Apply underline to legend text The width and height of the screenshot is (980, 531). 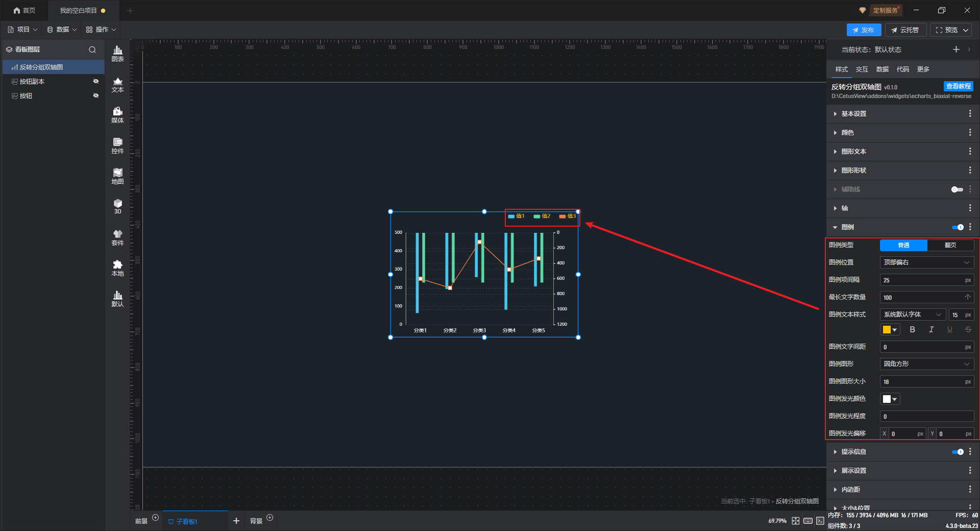point(949,330)
